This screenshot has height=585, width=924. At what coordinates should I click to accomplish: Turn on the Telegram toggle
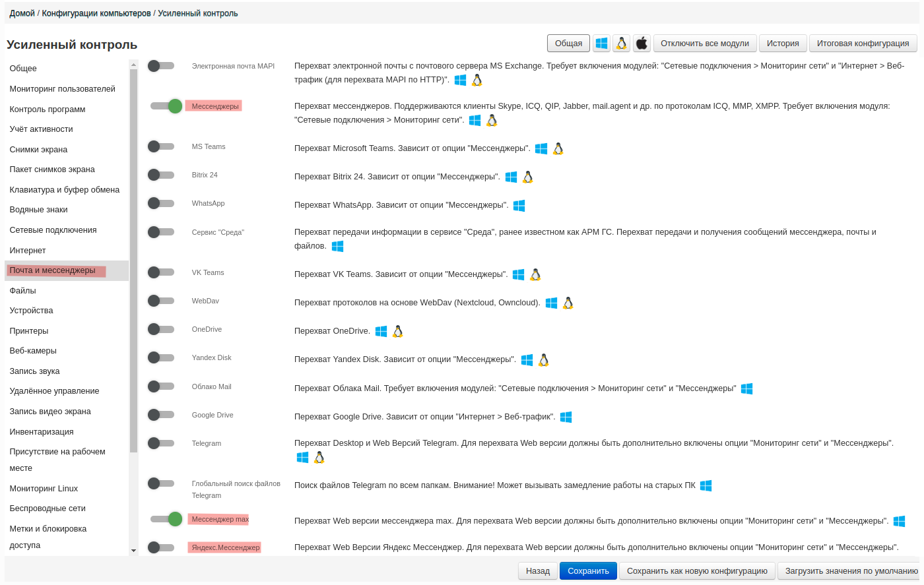tap(161, 443)
